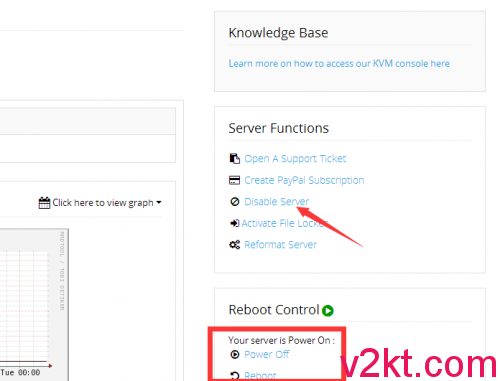Click the support ticket clipboard icon
The height and width of the screenshot is (381, 500).
(235, 159)
